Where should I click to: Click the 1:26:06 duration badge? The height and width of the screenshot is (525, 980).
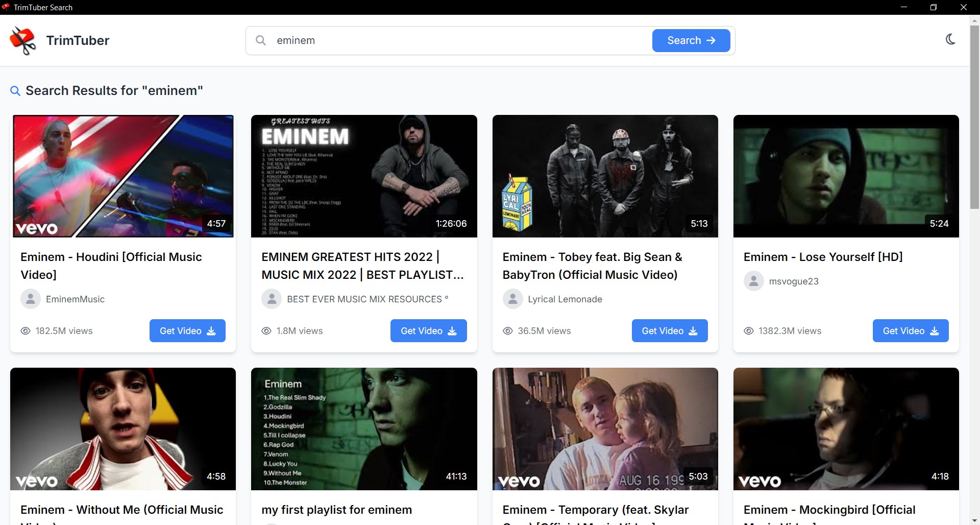click(x=451, y=224)
